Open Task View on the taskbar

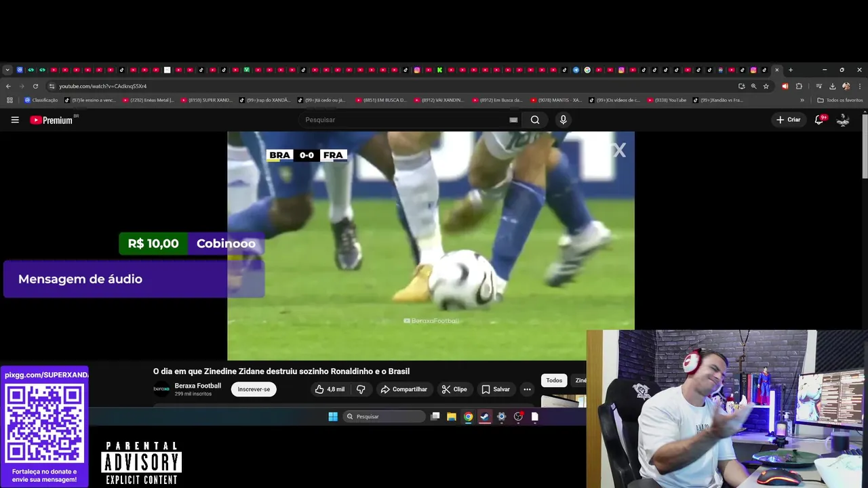[x=435, y=417]
